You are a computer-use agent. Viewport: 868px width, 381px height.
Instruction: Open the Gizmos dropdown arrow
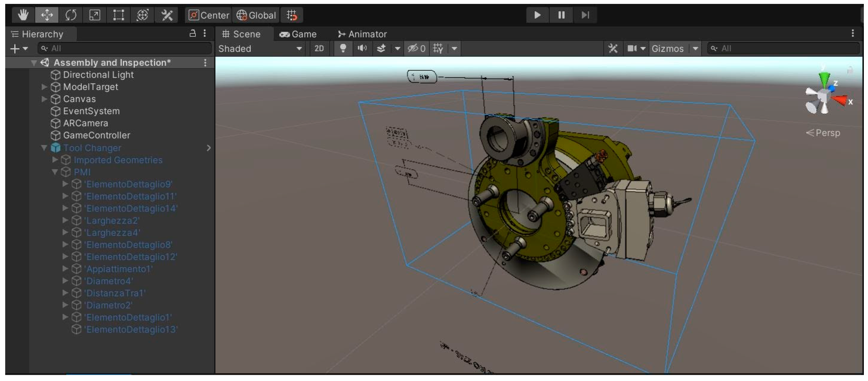(x=695, y=48)
